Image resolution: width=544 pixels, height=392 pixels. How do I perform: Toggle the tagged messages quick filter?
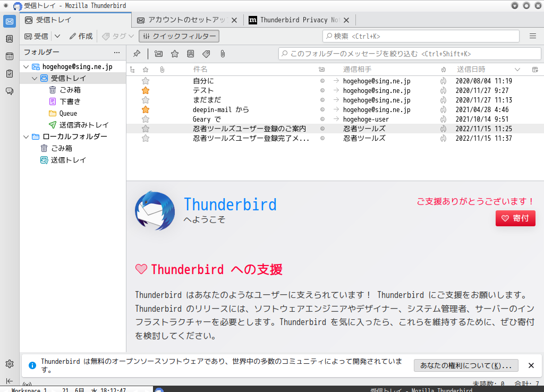(x=207, y=54)
